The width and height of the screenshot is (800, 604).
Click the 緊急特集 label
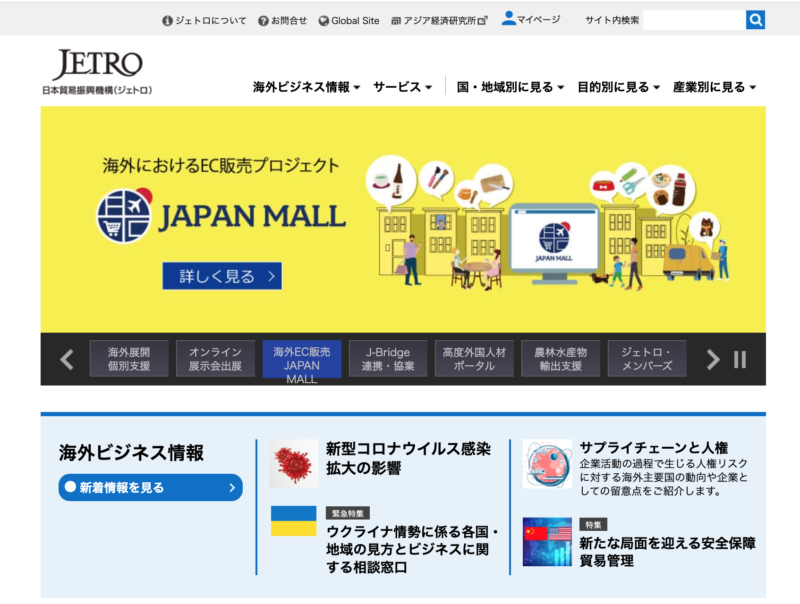348,513
